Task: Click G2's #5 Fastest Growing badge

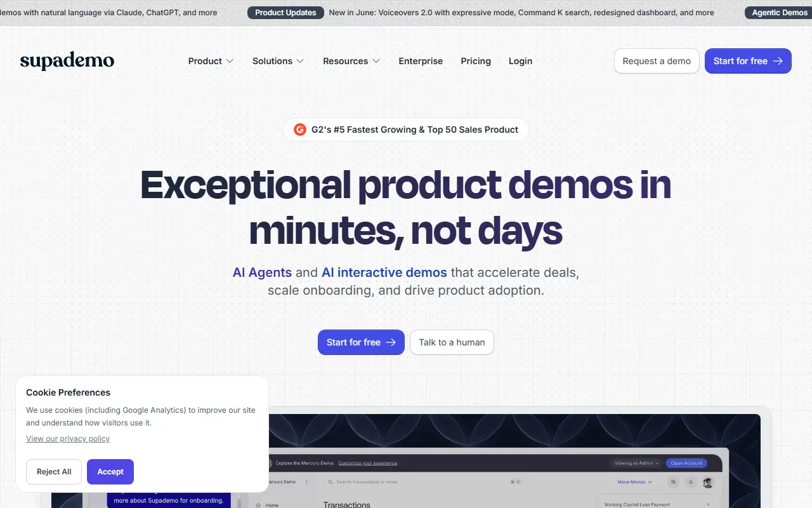Action: coord(406,130)
